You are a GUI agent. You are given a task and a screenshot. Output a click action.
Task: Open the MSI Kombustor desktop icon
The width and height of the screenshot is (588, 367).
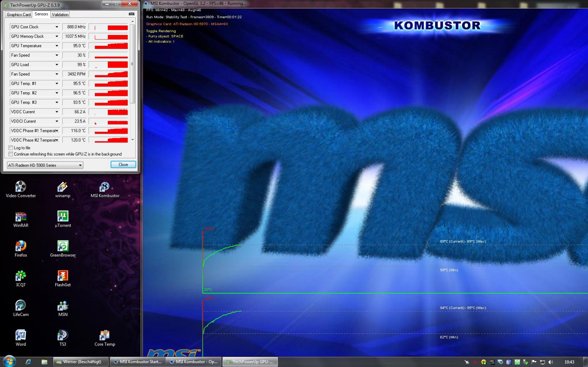pyautogui.click(x=105, y=189)
